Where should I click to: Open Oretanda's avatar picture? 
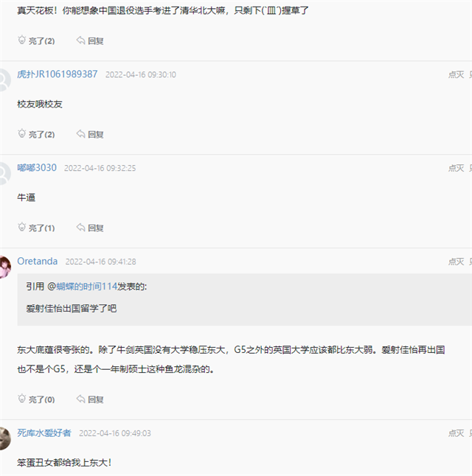(4, 266)
